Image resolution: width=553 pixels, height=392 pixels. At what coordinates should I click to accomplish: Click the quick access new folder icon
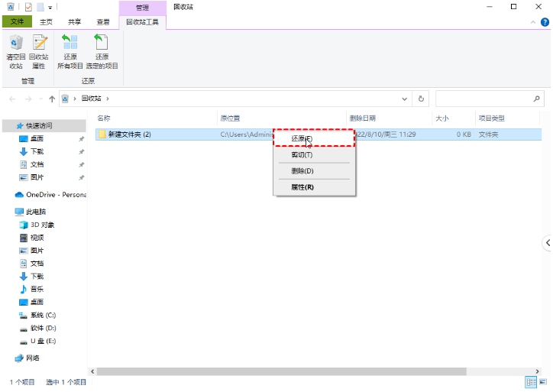(40, 7)
